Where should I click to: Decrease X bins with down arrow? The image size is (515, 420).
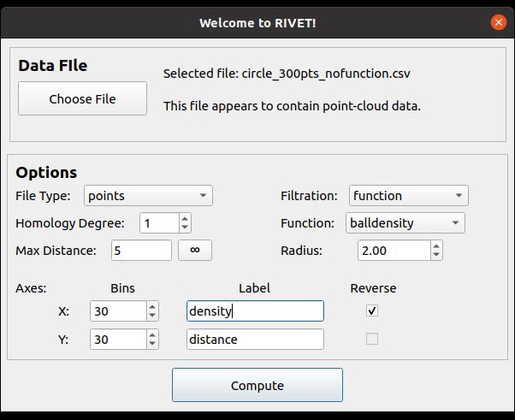point(152,316)
